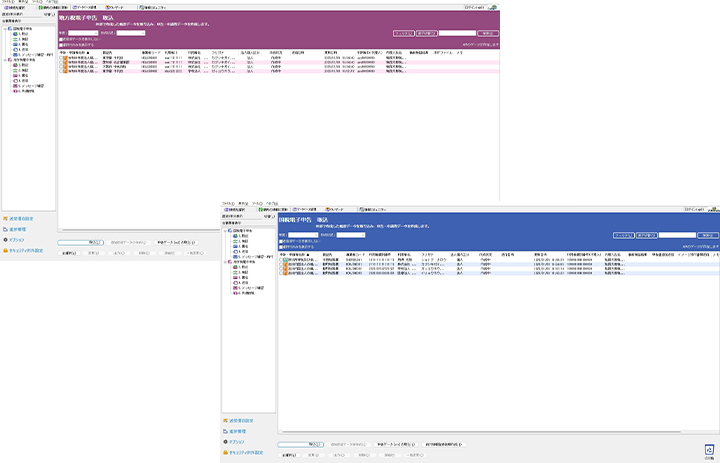Toggle the first checkbox under filters in the purple window
The image size is (720, 463).
tap(61, 39)
